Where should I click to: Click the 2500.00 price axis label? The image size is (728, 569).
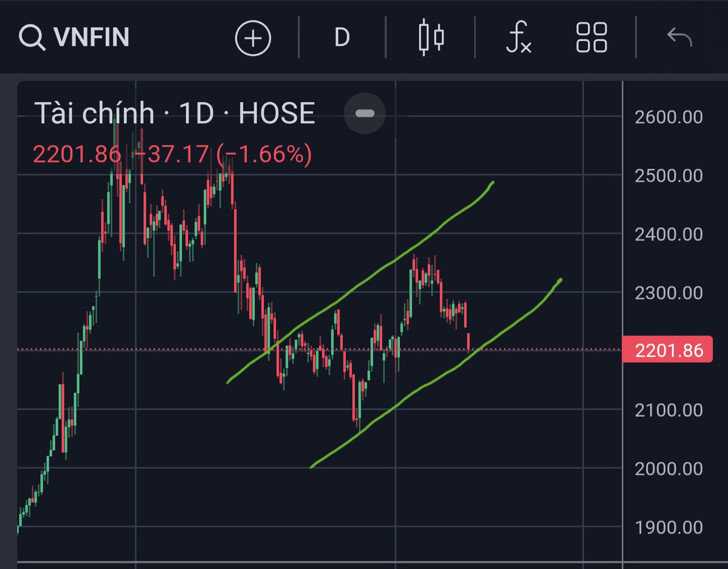(669, 176)
